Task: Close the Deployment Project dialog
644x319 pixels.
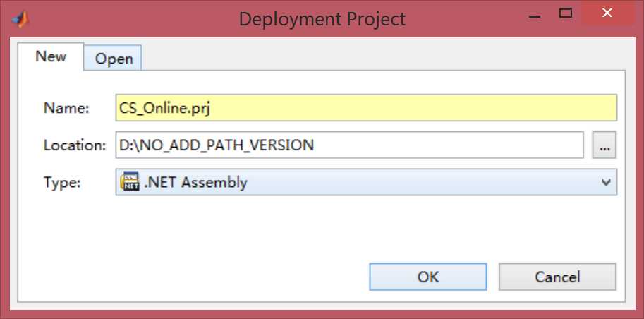Action: click(x=607, y=13)
